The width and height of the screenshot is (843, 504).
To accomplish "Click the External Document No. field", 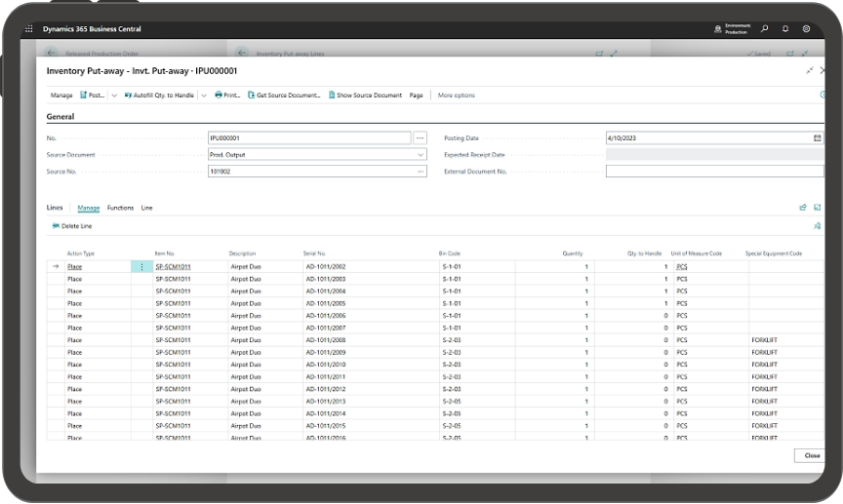I will 714,172.
